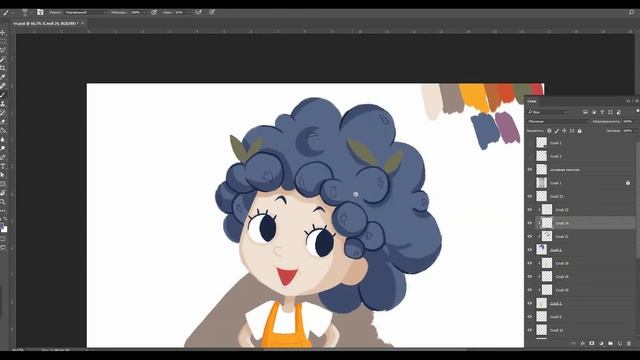
Task: Create new adjustment layer icon
Action: pyautogui.click(x=601, y=344)
